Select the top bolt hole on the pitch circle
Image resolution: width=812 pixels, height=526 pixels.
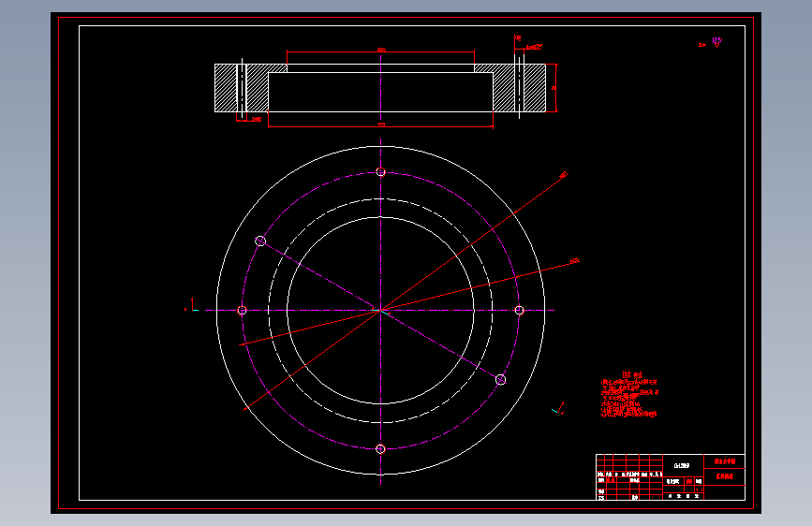click(380, 172)
